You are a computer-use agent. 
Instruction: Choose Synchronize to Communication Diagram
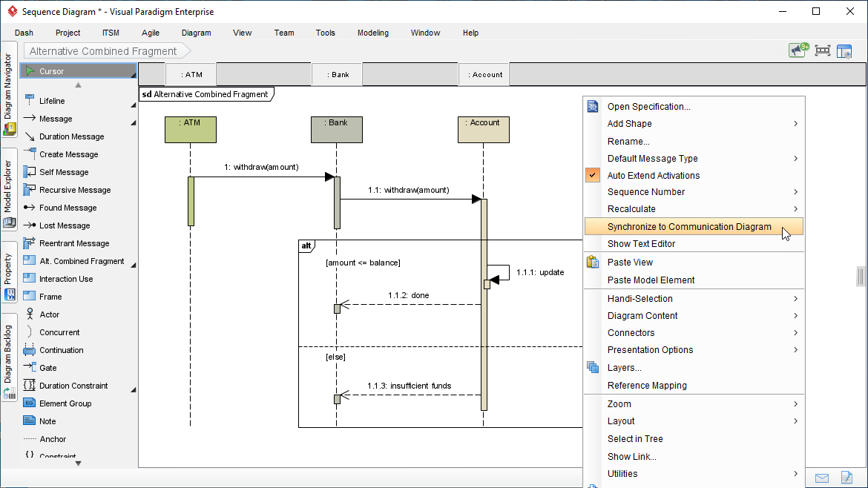click(694, 226)
